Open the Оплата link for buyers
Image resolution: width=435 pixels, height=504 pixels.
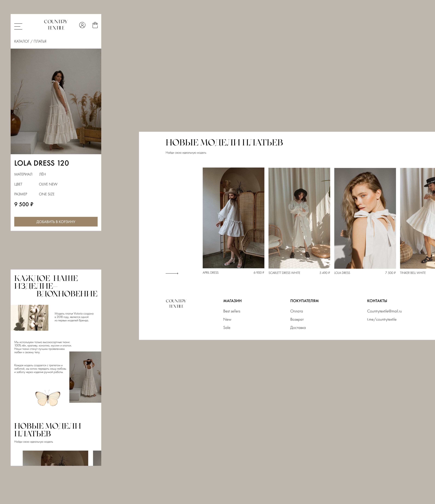coord(296,311)
